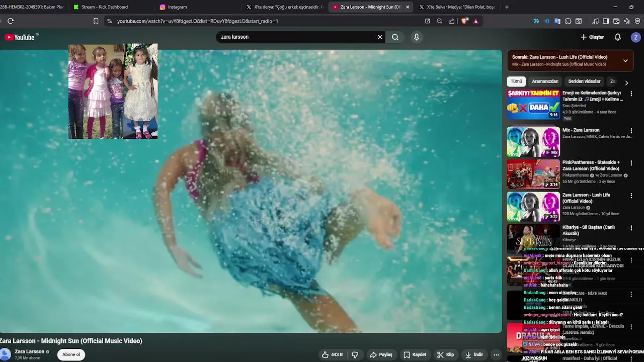
Task: Open Leo AI sparkle icon
Action: pos(627,21)
